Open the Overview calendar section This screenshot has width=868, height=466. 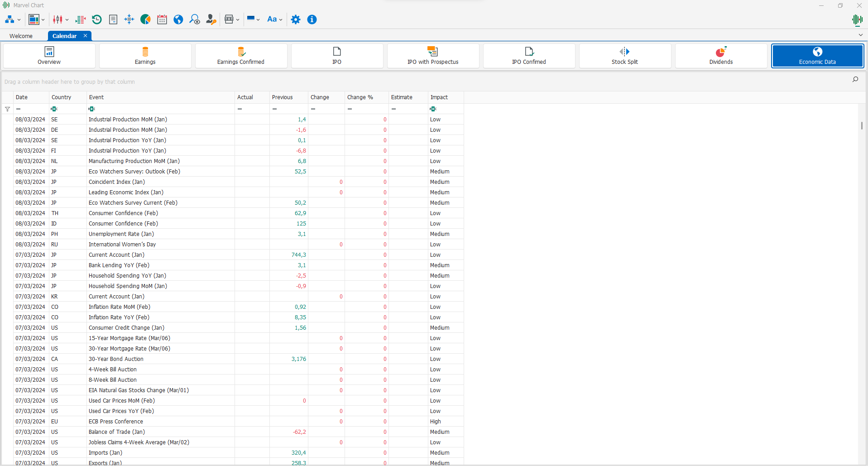click(x=49, y=56)
